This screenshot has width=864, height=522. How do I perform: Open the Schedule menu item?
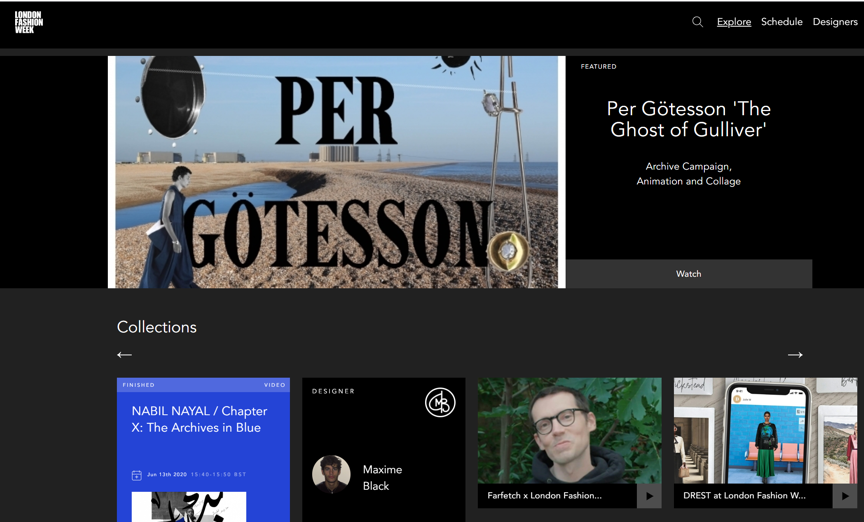[x=781, y=21]
